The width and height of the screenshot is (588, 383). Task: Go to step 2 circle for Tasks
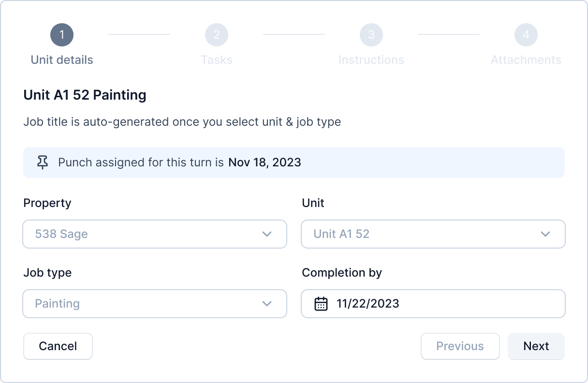[217, 35]
